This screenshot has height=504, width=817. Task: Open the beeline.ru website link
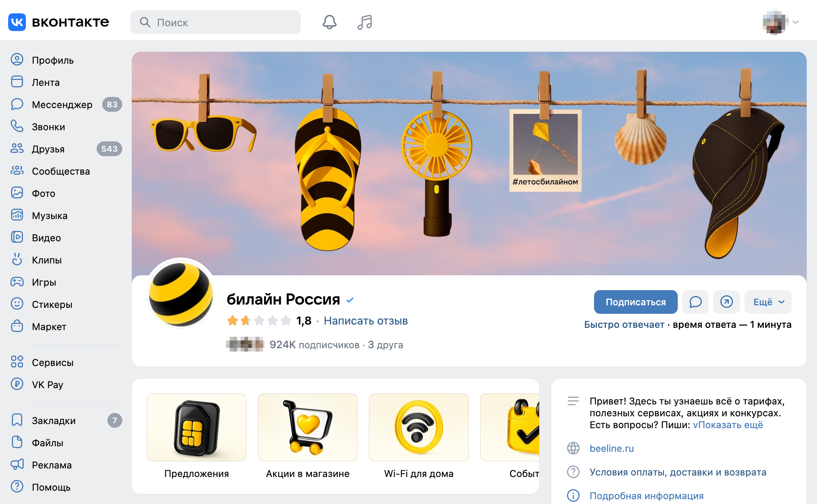[611, 448]
